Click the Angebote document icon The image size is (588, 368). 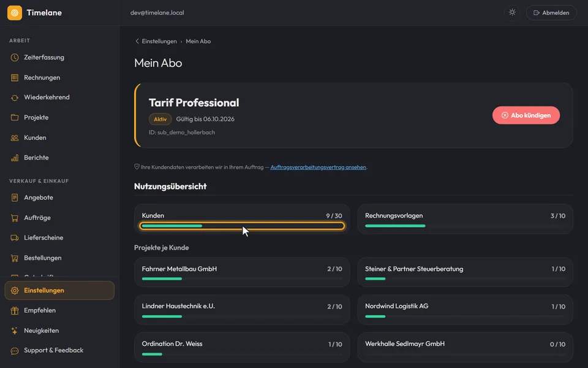[x=15, y=197]
